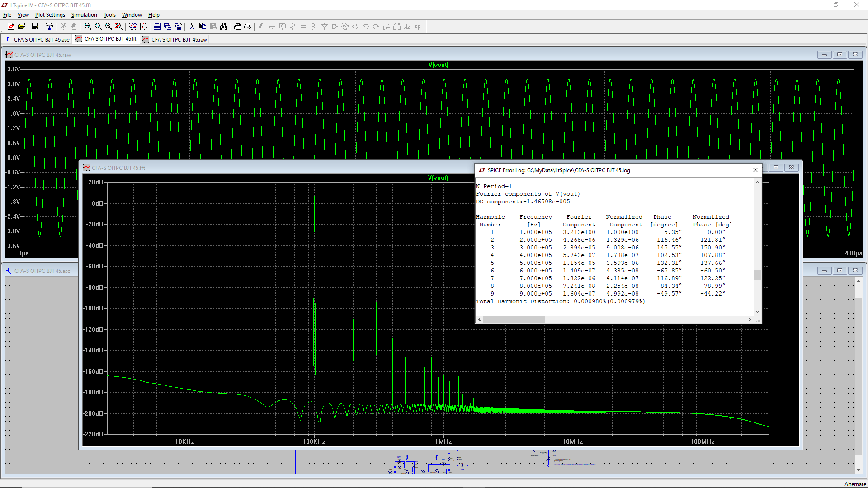Open the File menu
This screenshot has width=868, height=488.
7,15
